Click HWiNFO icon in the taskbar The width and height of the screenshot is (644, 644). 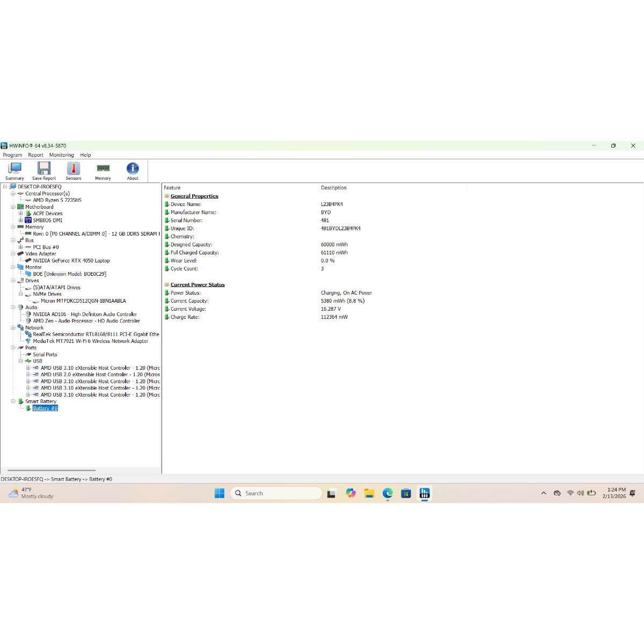pyautogui.click(x=425, y=493)
